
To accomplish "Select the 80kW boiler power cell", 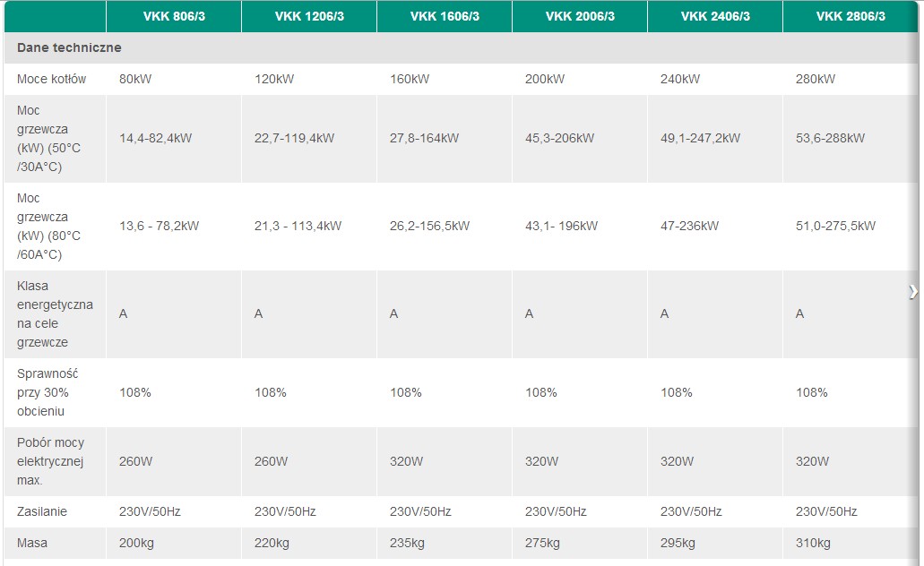I will coord(135,79).
